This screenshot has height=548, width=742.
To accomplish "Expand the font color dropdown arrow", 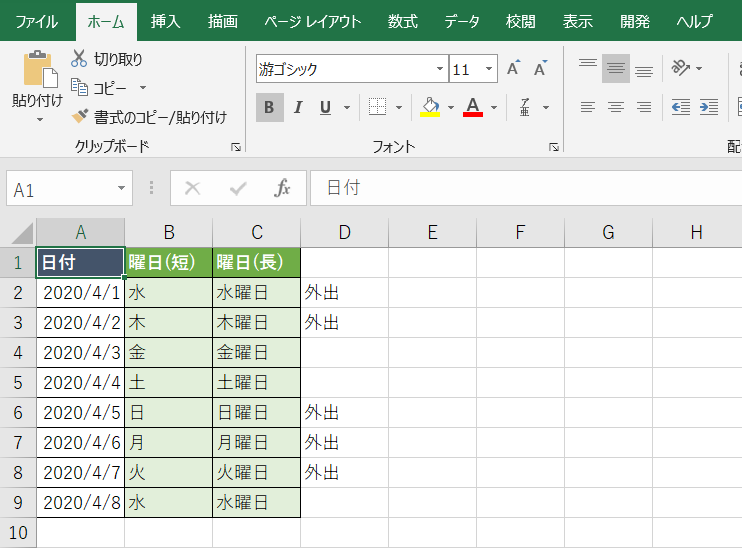I will tap(494, 107).
